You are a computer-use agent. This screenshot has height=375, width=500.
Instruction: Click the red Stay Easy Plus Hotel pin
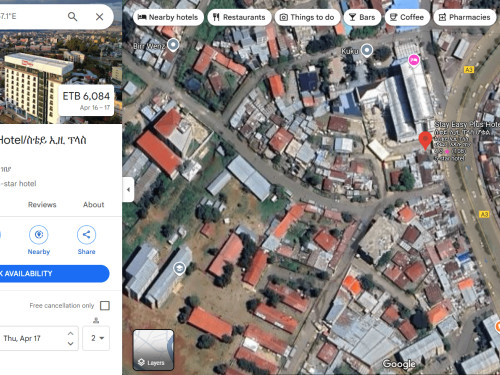[425, 140]
